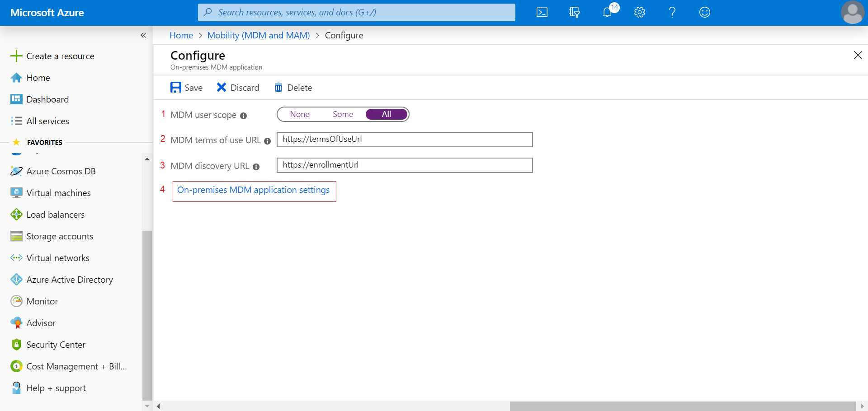Open portal settings with the gear icon
Viewport: 868px width, 411px height.
639,12
